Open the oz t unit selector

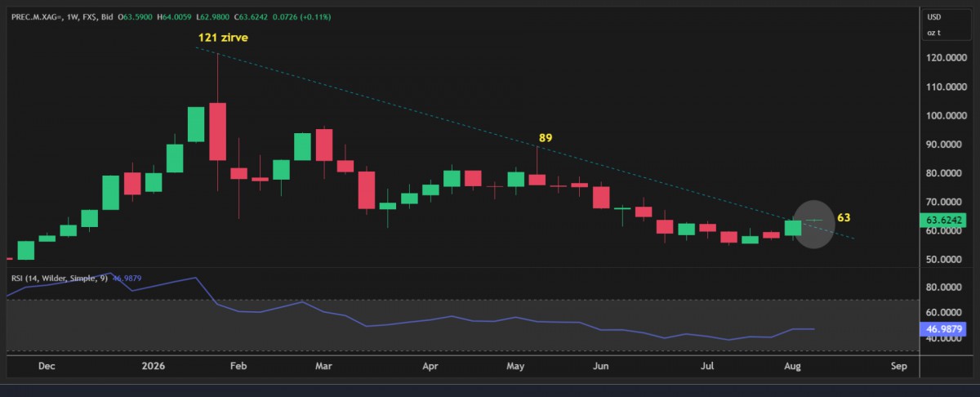tap(933, 33)
